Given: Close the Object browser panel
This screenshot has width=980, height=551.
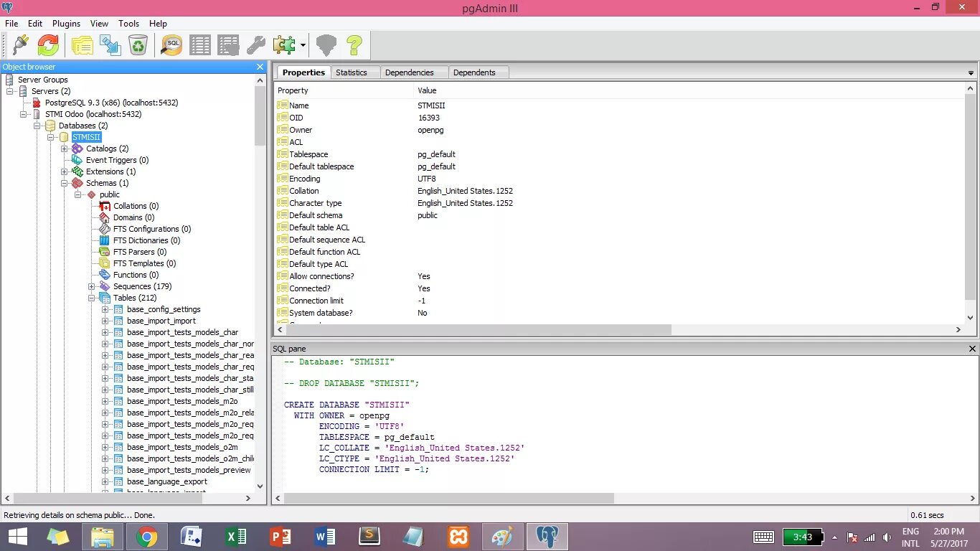Looking at the screenshot, I should [x=260, y=67].
